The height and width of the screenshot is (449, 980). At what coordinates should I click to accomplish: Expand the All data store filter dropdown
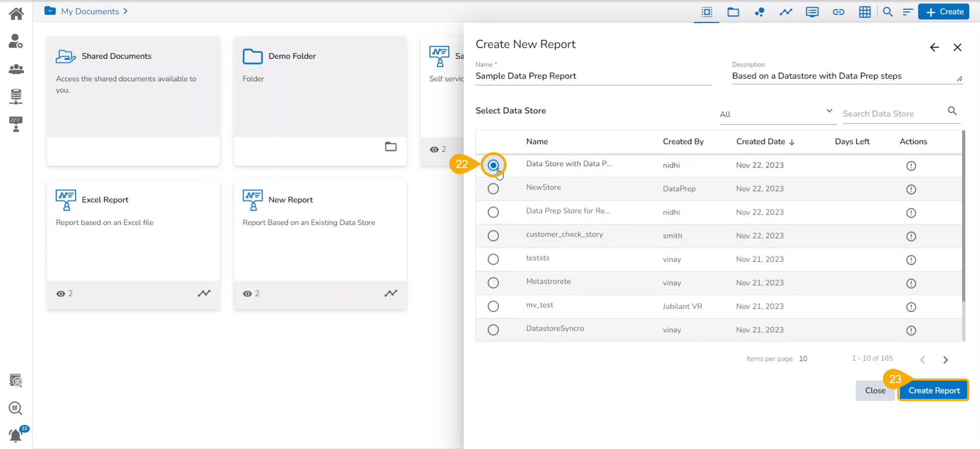pyautogui.click(x=776, y=113)
